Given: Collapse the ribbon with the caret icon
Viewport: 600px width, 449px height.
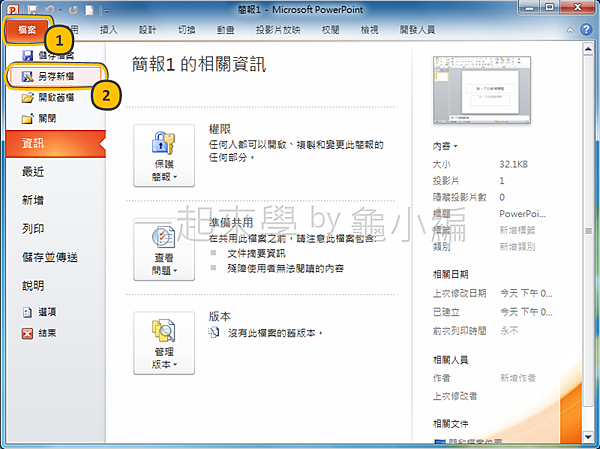Looking at the screenshot, I should tap(570, 30).
